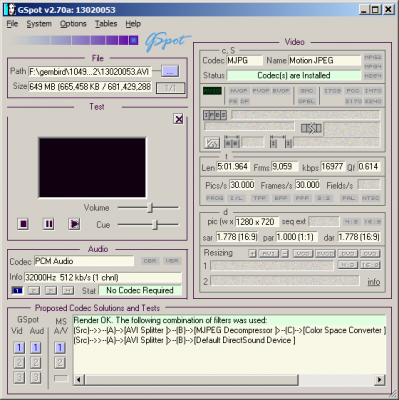Close the Test video preview with the X
This screenshot has width=399, height=400.
179,119
